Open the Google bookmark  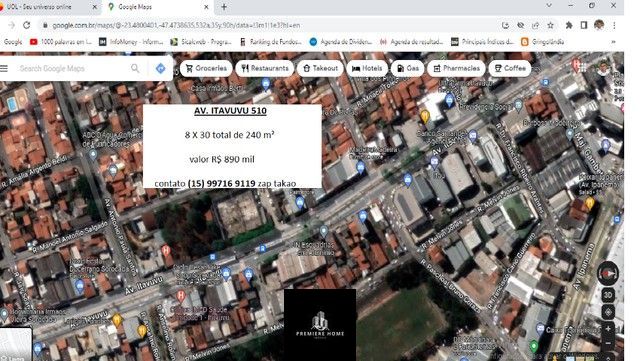12,42
